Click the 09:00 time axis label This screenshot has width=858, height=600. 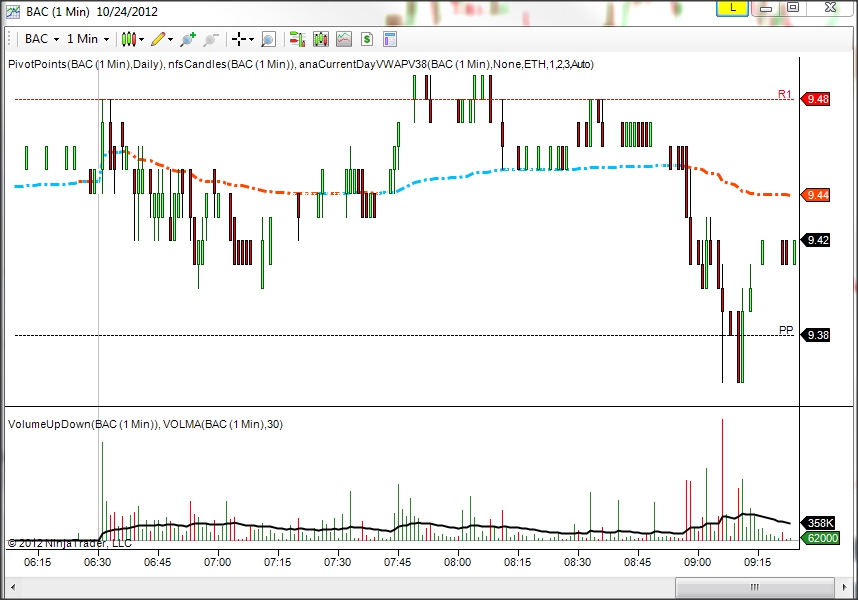(x=697, y=562)
